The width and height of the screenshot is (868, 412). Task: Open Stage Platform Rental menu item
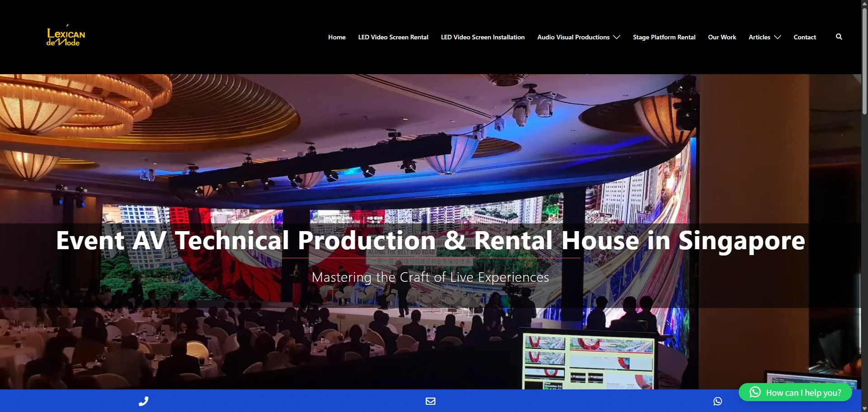pos(664,37)
